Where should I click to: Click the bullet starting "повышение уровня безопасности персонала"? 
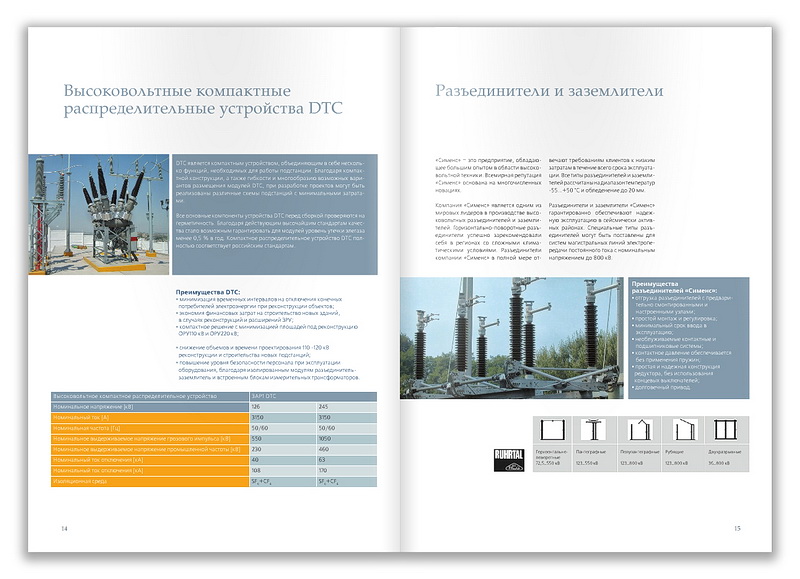[x=268, y=370]
